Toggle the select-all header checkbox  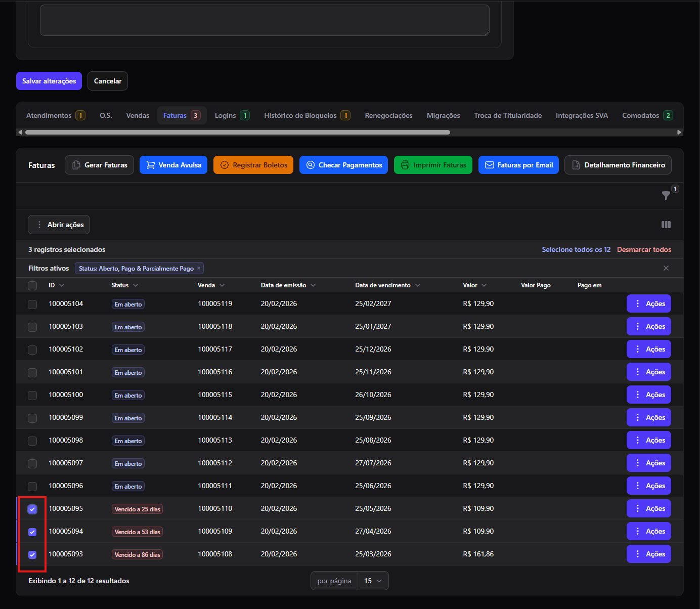coord(32,285)
